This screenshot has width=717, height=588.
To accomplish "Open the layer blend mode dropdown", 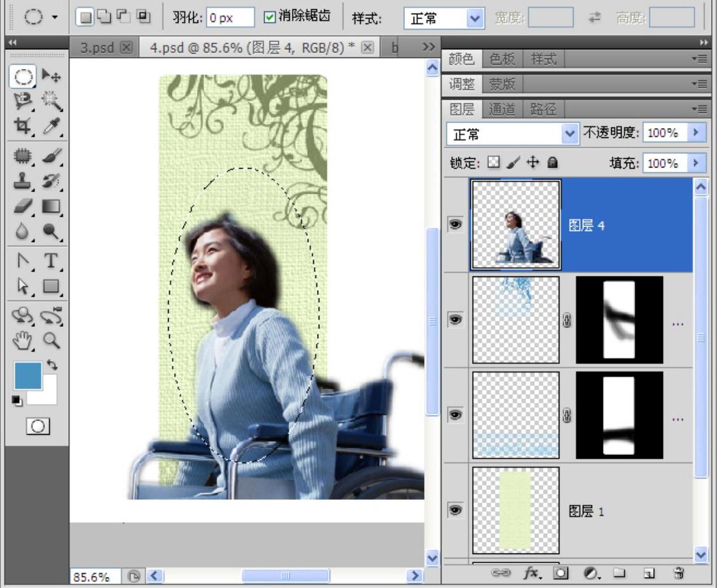I will click(571, 133).
